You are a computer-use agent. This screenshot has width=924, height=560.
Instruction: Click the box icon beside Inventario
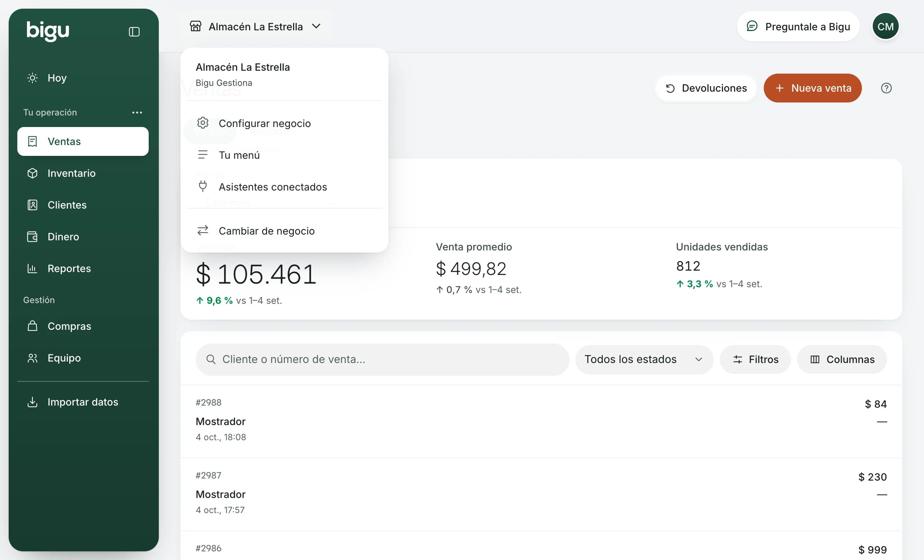32,173
